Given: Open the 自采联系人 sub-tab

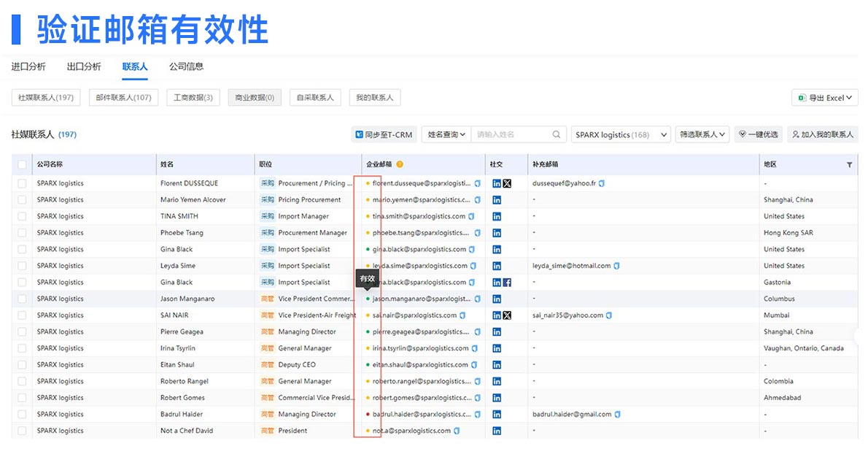Looking at the screenshot, I should click(x=315, y=98).
